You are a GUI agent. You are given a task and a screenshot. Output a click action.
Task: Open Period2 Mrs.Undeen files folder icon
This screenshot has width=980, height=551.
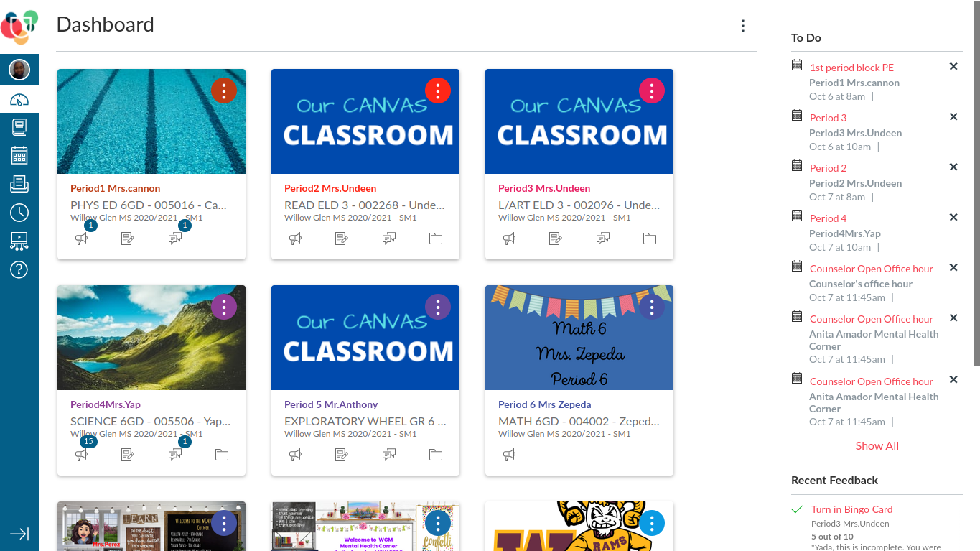tap(436, 239)
